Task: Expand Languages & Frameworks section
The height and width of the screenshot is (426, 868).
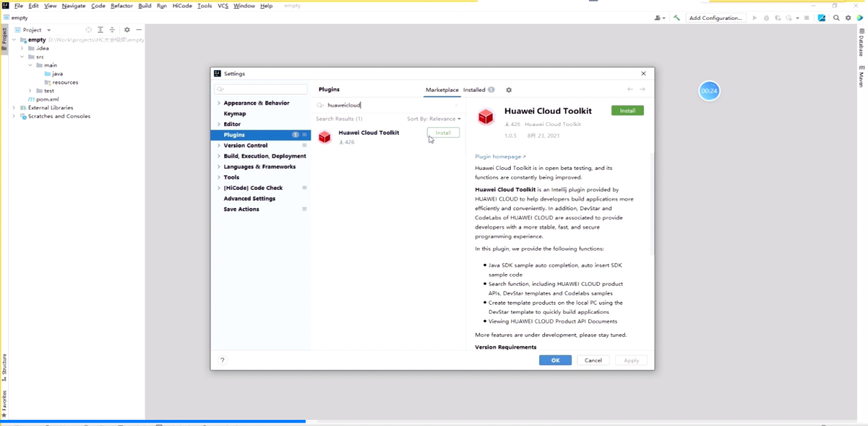Action: [x=219, y=166]
